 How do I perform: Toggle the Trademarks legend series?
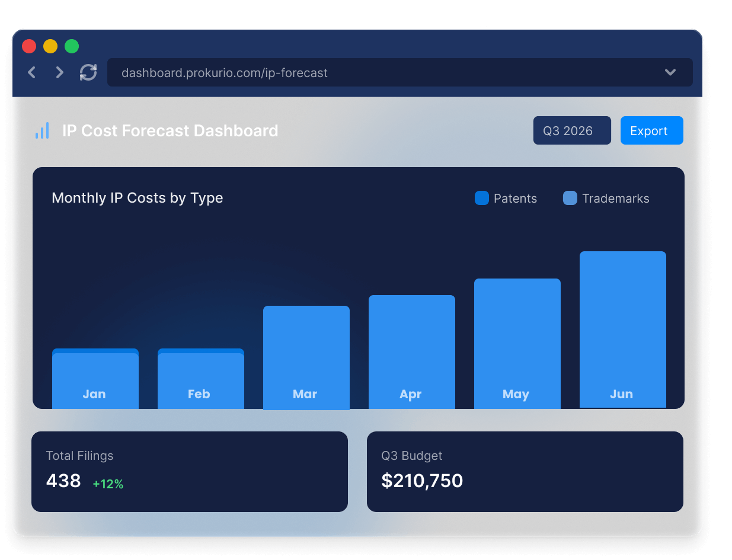[606, 199]
